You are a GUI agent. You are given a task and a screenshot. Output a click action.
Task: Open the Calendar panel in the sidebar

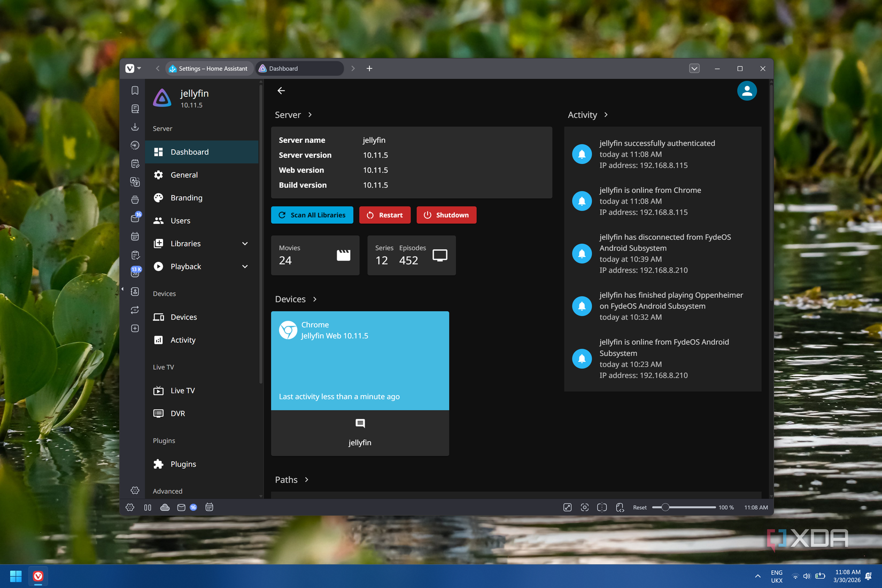tap(135, 236)
